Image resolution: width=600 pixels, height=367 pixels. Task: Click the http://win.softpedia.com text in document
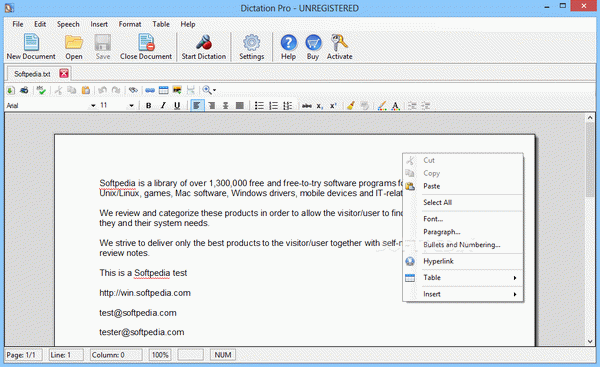tap(145, 293)
